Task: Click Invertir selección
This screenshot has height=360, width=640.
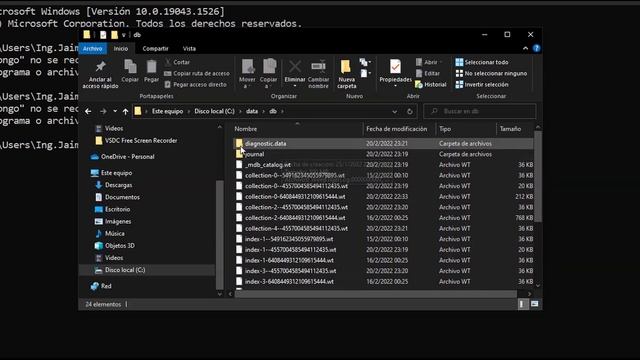Action: tap(482, 84)
